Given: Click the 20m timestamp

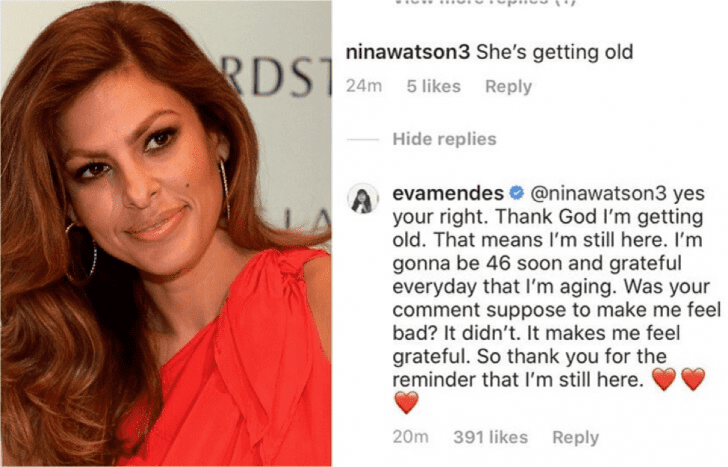Looking at the screenshot, I should (410, 437).
